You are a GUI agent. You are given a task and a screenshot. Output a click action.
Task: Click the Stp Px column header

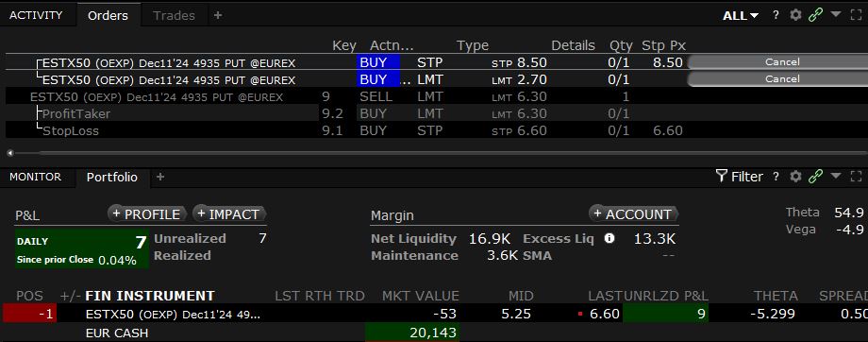point(663,45)
